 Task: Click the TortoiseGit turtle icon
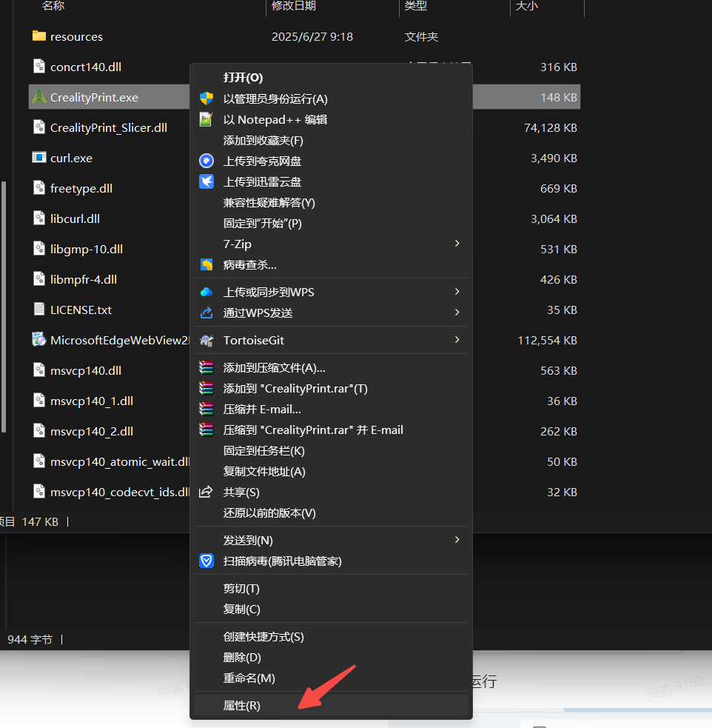[x=206, y=341]
